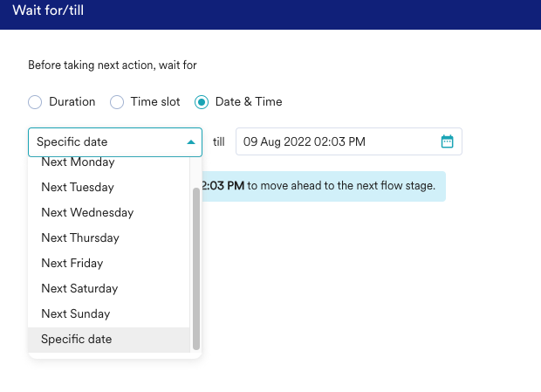Collapse the Specific date dropdown arrow

(x=191, y=142)
